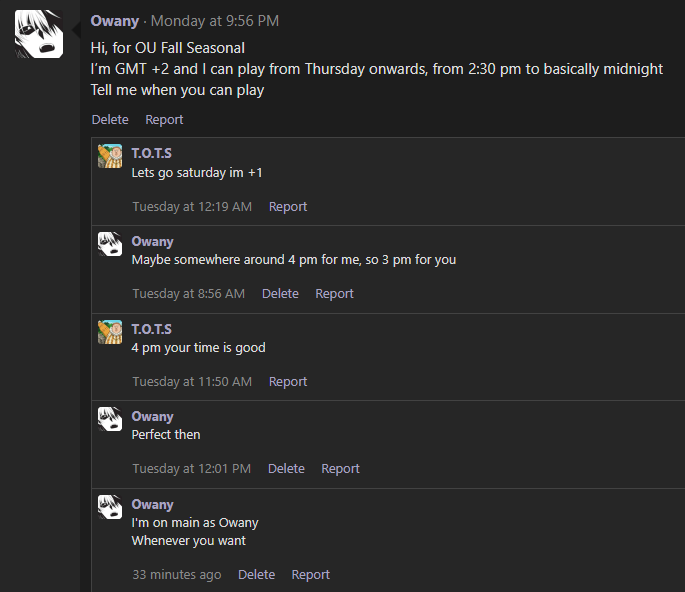The image size is (685, 592).
Task: Delete the main OU Fall Seasonal post
Action: pyautogui.click(x=110, y=119)
